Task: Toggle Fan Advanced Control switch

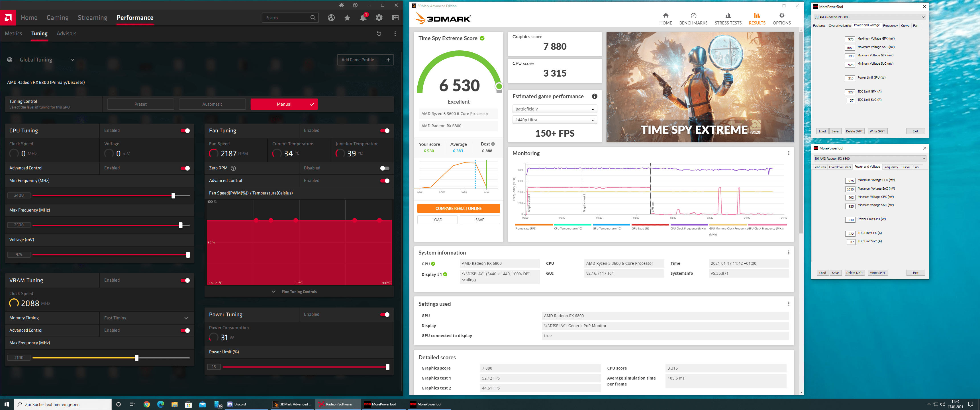Action: [385, 181]
